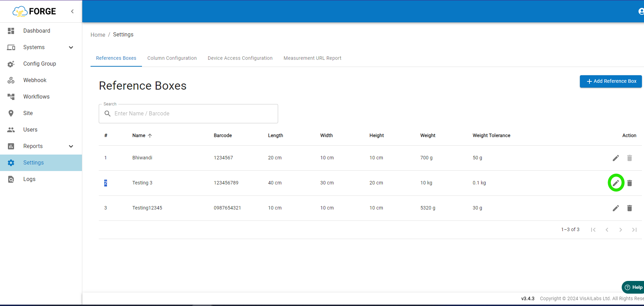Screen dimensions: 644x306
Task: Click the Settings gear icon in sidebar
Action: pyautogui.click(x=11, y=163)
